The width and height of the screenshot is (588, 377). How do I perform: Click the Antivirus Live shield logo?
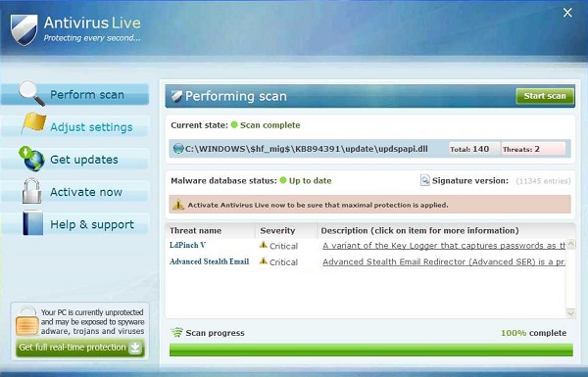(24, 29)
